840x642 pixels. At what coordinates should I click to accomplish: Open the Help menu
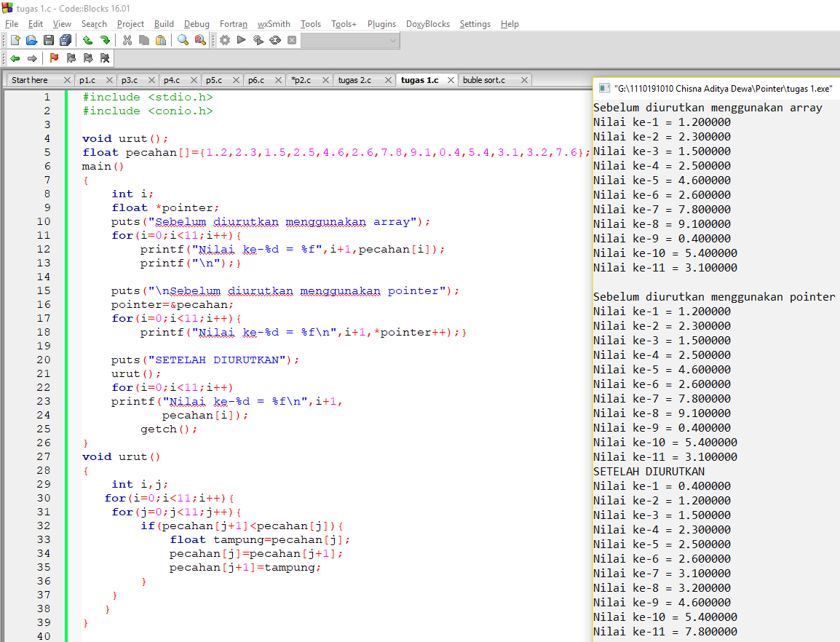click(x=510, y=24)
